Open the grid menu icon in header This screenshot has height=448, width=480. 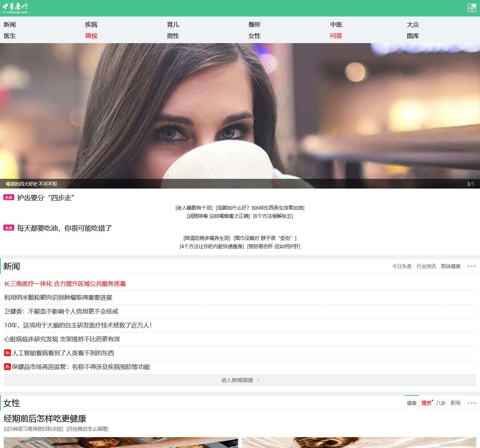(471, 8)
